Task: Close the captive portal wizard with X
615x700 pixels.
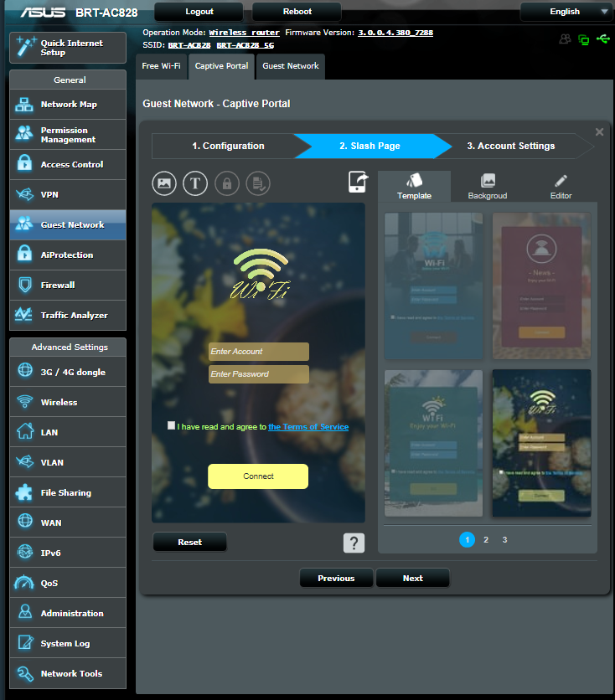Action: coord(599,132)
